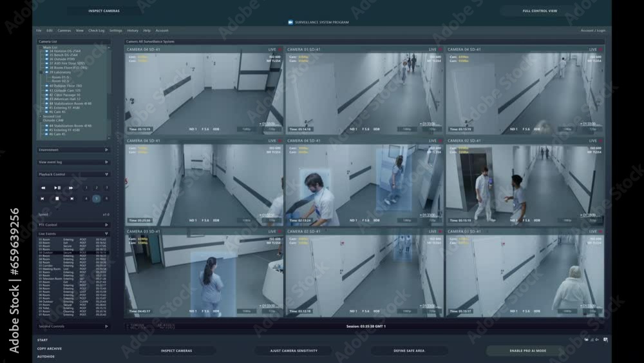Stop playback with the square stop icon
This screenshot has width=644, height=363.
coord(57,199)
